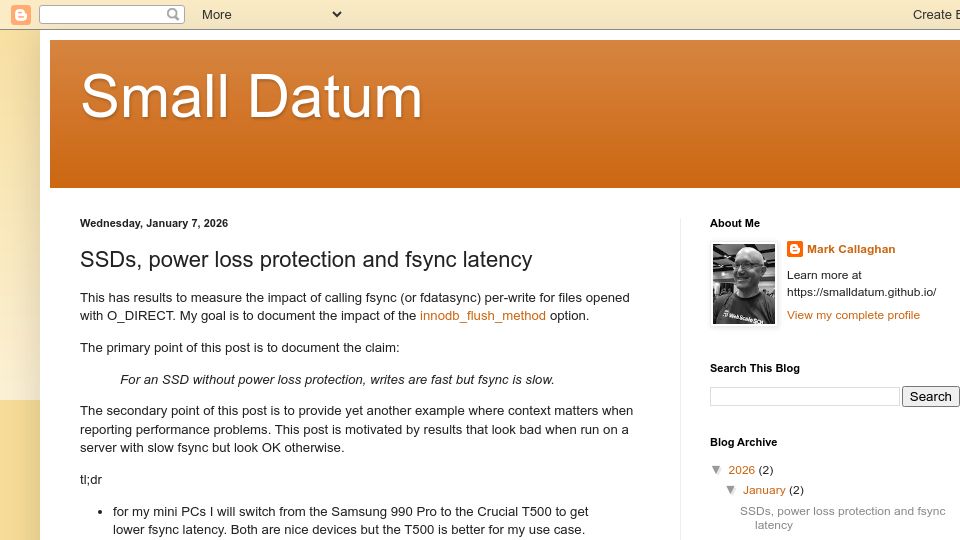The height and width of the screenshot is (540, 960).
Task: Open the archive entry SSDs, power loss protection
Action: [842, 518]
